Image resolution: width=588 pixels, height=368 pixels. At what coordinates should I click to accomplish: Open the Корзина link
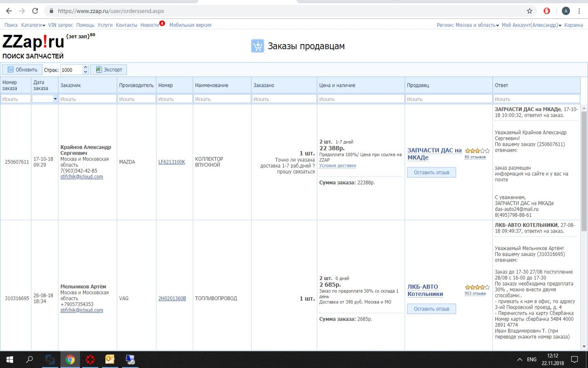pyautogui.click(x=573, y=25)
